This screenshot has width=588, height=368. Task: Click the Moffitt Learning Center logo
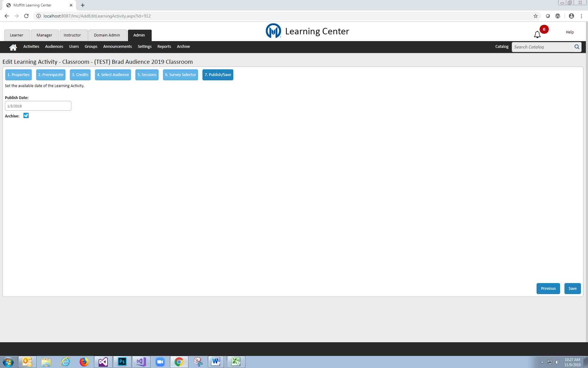tap(273, 31)
